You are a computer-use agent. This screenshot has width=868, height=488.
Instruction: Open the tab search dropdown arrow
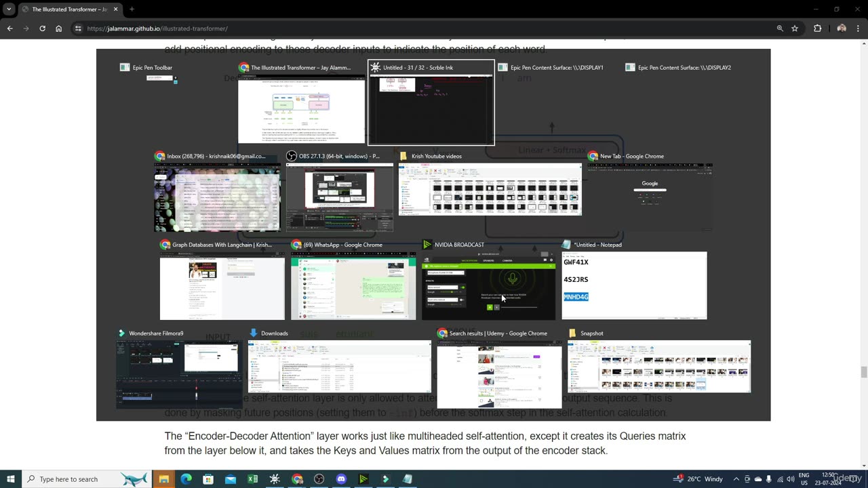(x=9, y=9)
